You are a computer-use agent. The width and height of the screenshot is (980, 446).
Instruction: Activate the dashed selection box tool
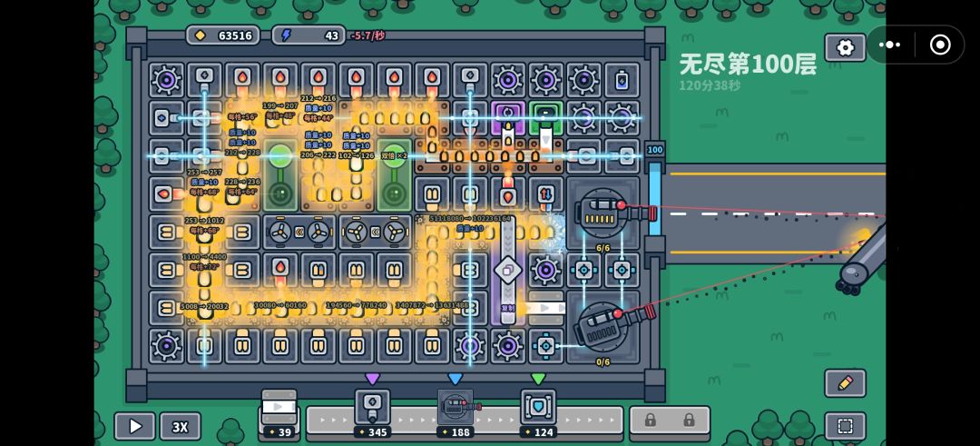click(x=845, y=426)
